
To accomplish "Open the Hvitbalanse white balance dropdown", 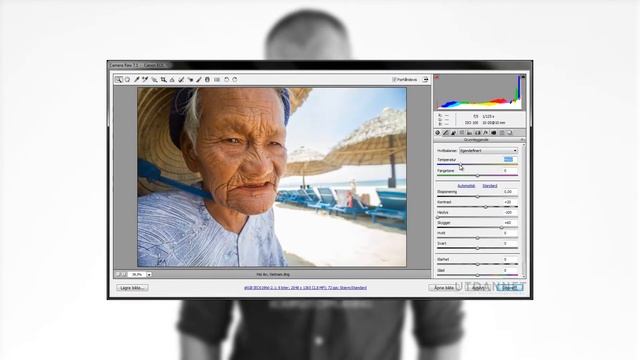I will coord(489,151).
